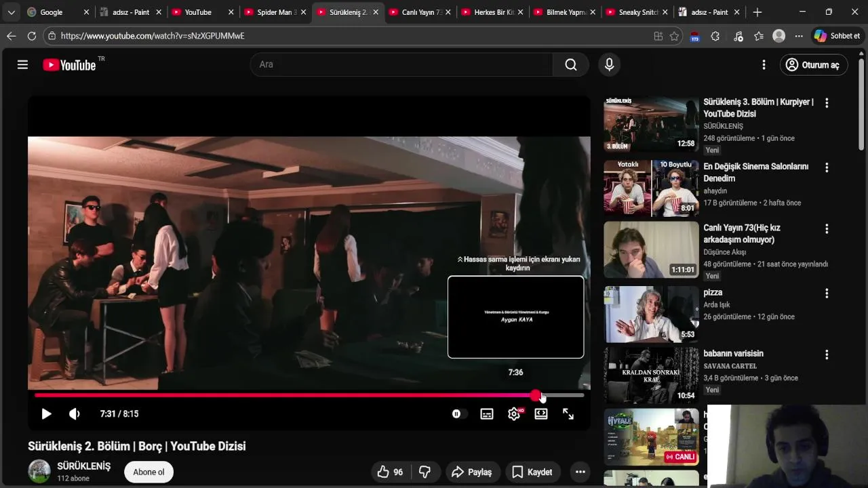This screenshot has width=868, height=488.
Task: Open the Hytale CANLI live thumbnail
Action: [651, 436]
